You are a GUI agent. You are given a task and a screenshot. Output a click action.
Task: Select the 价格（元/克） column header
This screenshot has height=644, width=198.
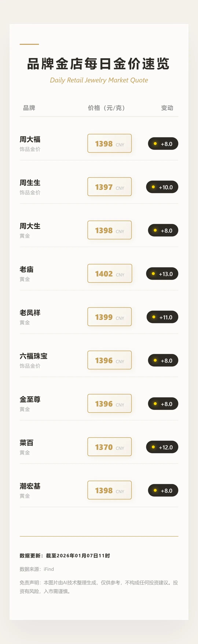pos(107,108)
